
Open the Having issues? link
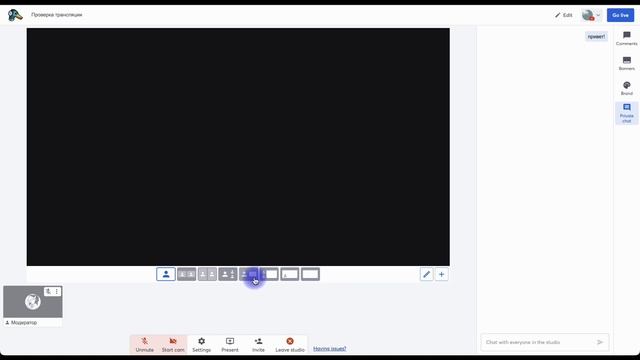(x=330, y=349)
